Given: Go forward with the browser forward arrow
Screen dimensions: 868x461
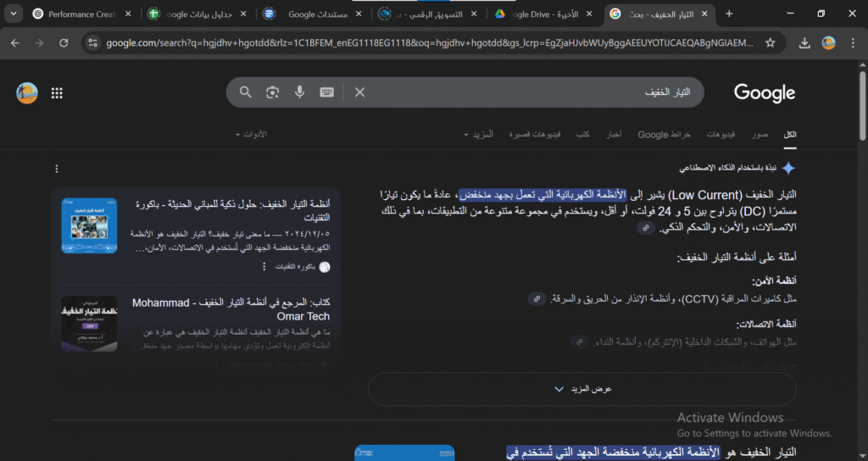Looking at the screenshot, I should 39,42.
